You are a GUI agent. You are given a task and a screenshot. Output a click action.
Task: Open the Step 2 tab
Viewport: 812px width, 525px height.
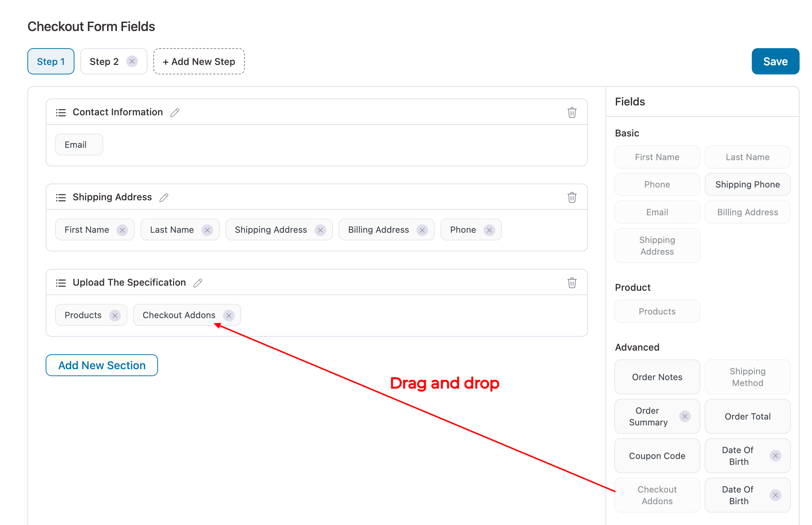click(x=104, y=61)
